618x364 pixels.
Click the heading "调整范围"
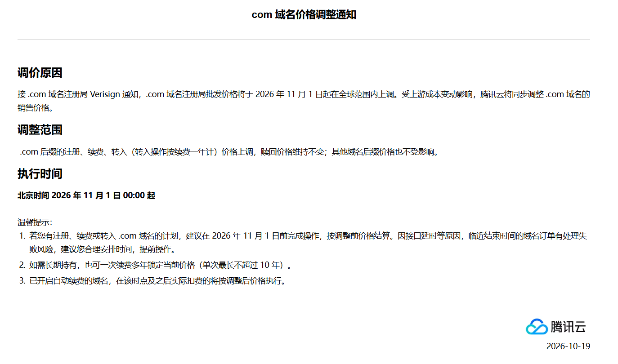tap(40, 130)
